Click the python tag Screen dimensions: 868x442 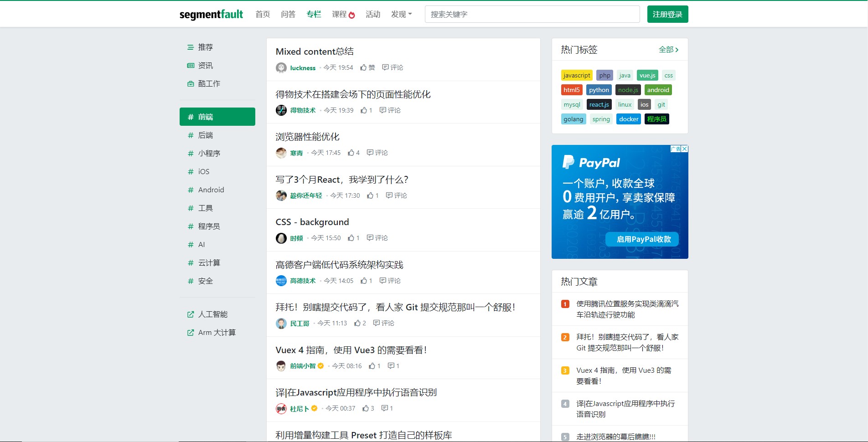[x=599, y=90]
